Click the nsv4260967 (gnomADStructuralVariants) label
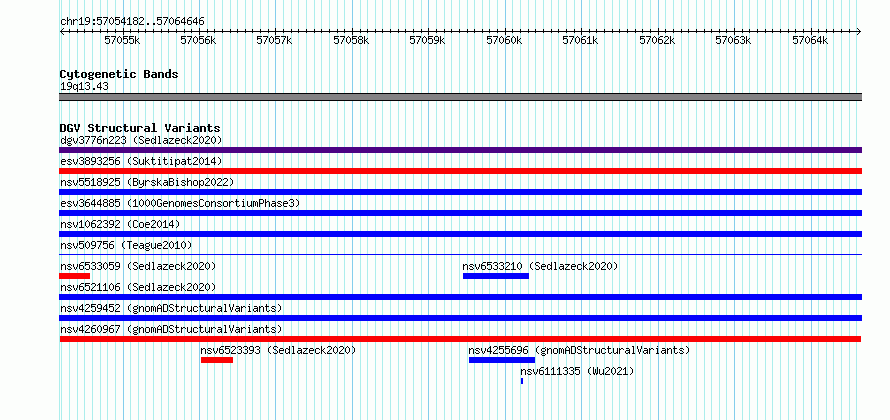Image resolution: width=890 pixels, height=420 pixels. 171,329
